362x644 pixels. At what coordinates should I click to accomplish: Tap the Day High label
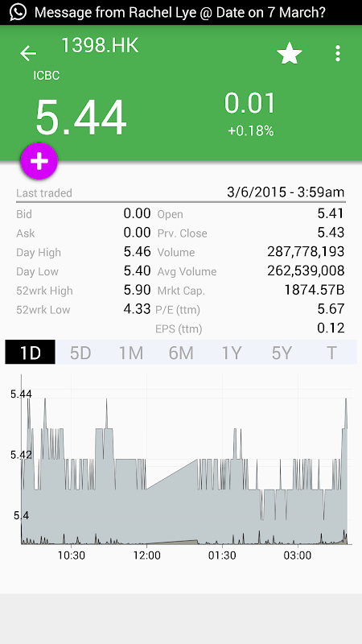coord(39,253)
